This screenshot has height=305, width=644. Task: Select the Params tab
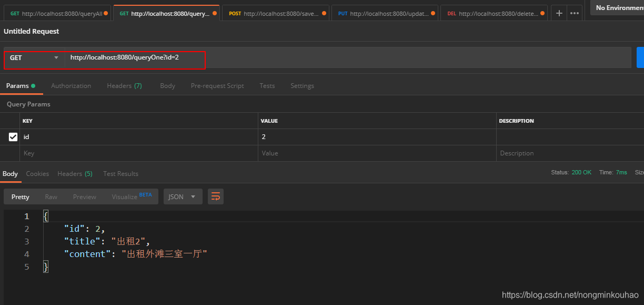pos(21,85)
